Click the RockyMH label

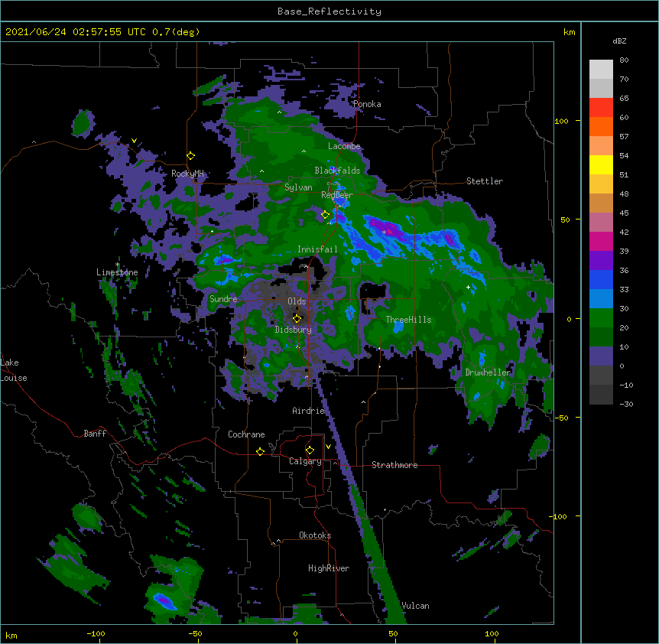tap(188, 173)
